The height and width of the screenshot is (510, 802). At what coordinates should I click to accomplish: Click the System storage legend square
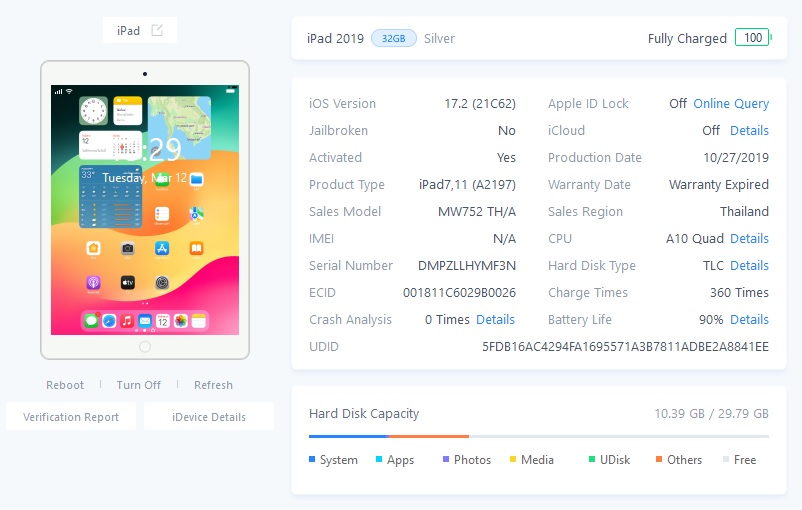click(312, 459)
